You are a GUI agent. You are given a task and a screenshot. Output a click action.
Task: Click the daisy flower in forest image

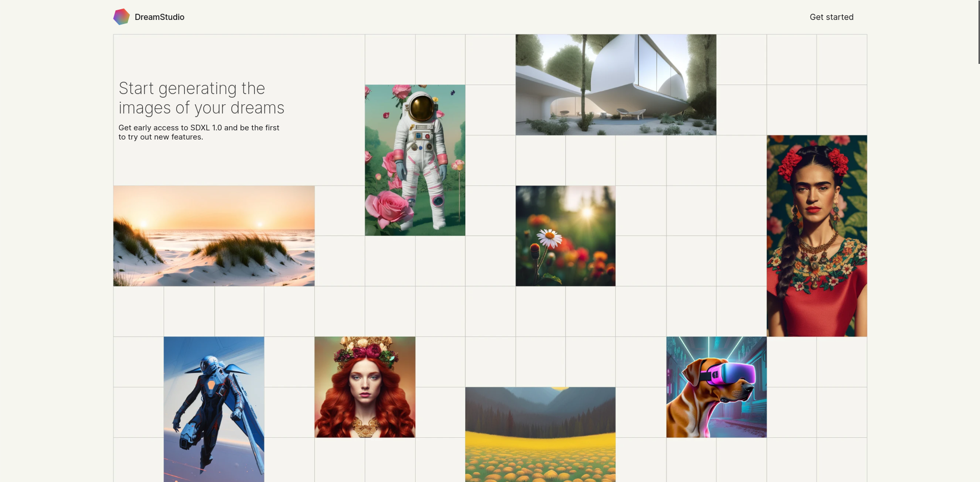(565, 236)
